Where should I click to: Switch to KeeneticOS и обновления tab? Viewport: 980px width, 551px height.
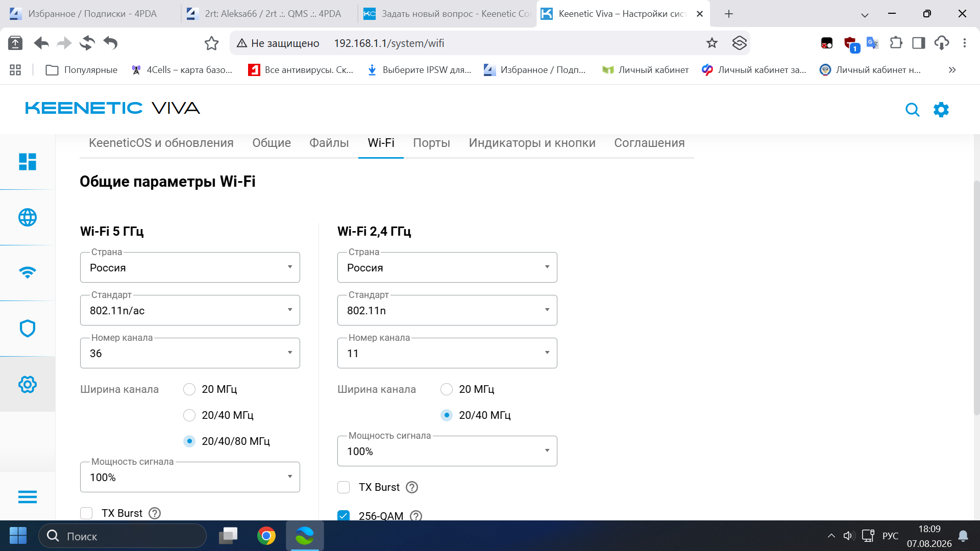point(161,143)
